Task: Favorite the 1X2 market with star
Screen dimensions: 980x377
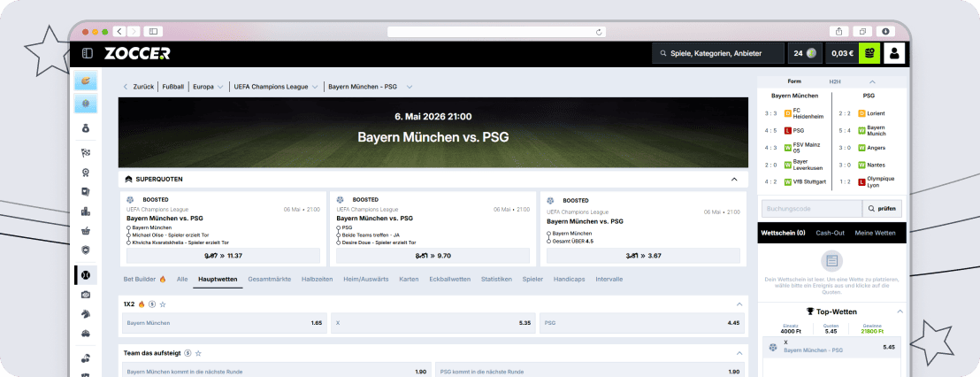Action: (x=163, y=304)
